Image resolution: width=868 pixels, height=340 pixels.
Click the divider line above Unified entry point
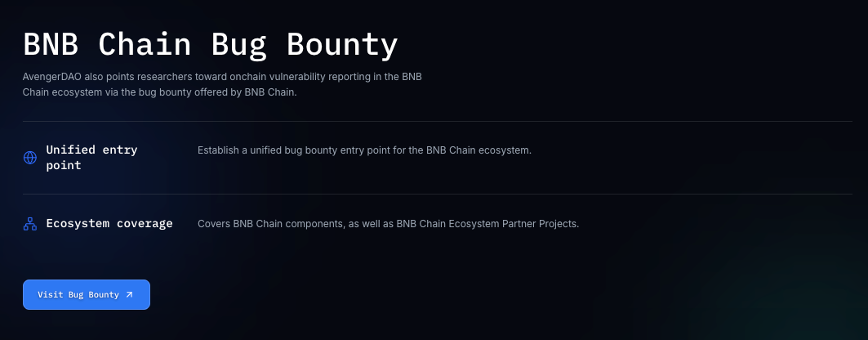point(438,121)
